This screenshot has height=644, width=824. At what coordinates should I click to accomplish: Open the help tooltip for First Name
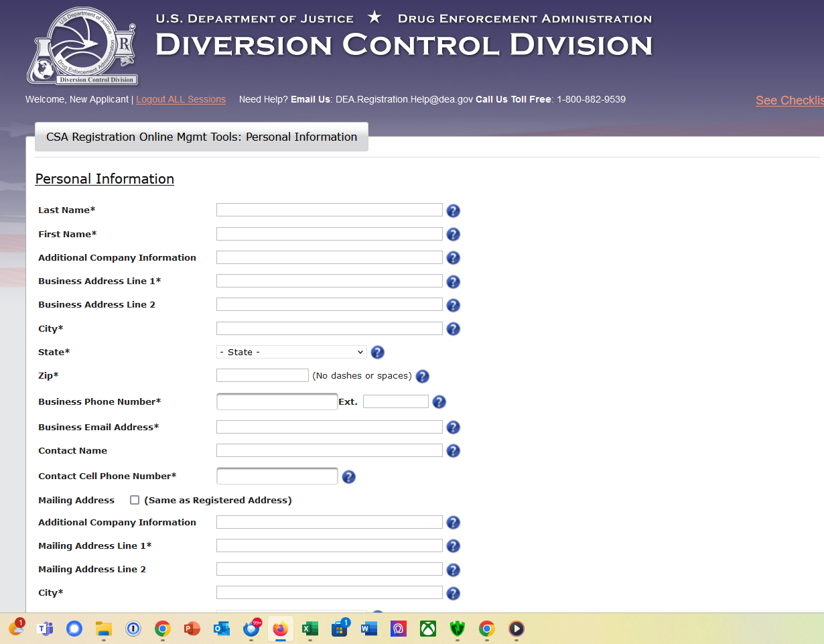[453, 235]
